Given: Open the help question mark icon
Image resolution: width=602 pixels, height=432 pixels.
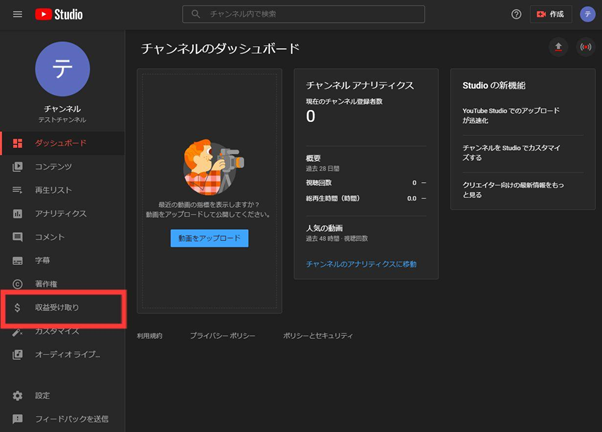Looking at the screenshot, I should [x=516, y=15].
